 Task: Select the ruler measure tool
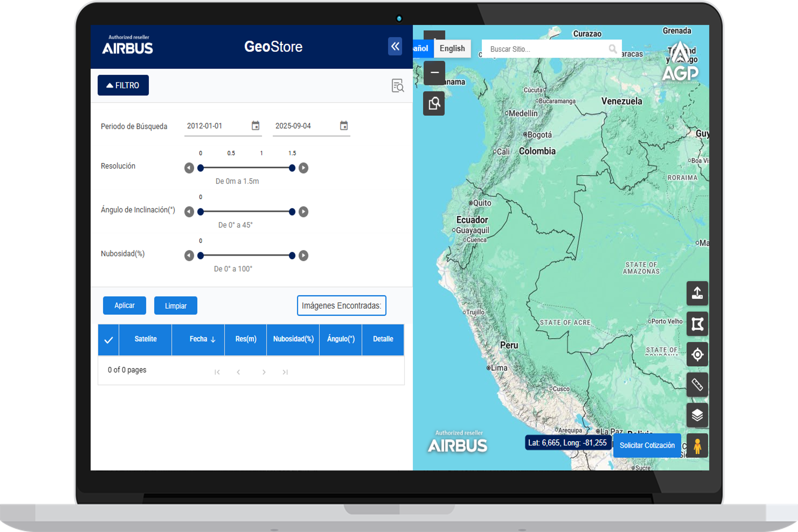click(x=697, y=385)
